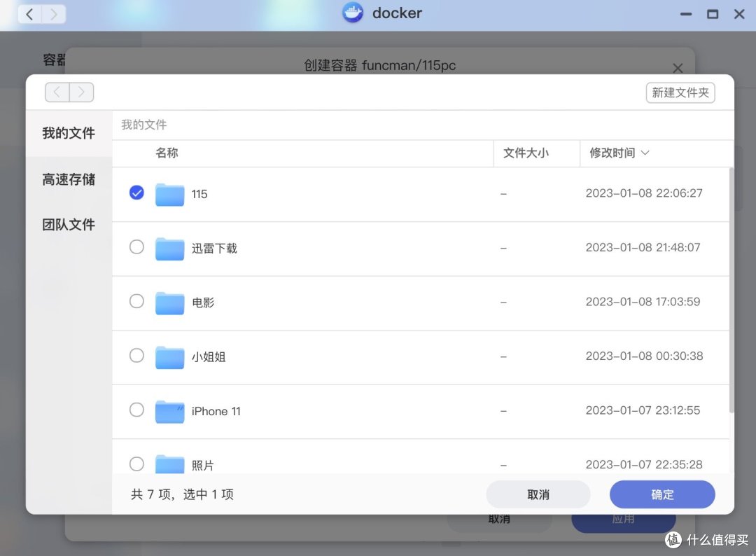The width and height of the screenshot is (756, 556).
Task: Confirm selection with the 确定 button
Action: [661, 494]
